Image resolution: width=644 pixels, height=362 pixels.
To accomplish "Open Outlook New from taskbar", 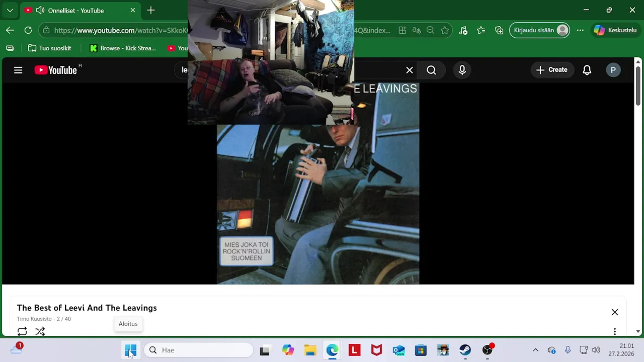I will pyautogui.click(x=398, y=350).
